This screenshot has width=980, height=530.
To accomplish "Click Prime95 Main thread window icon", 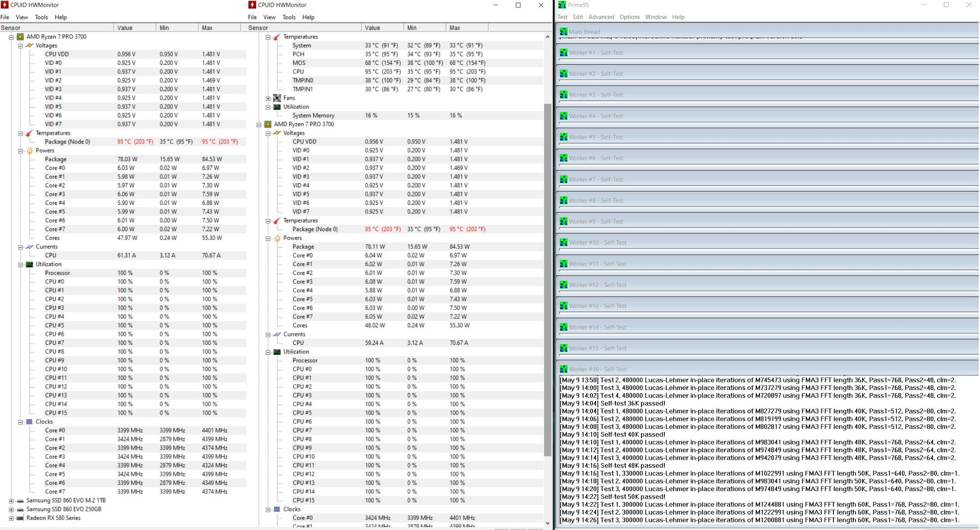I will point(563,32).
